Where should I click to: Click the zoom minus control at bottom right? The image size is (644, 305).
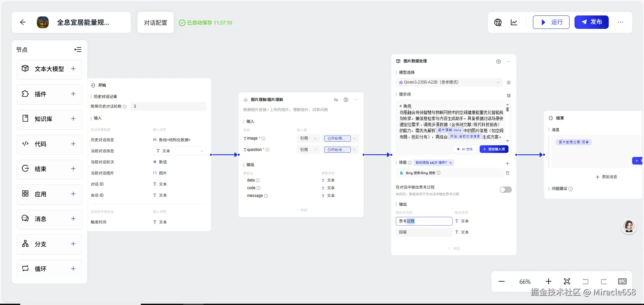[x=501, y=282]
